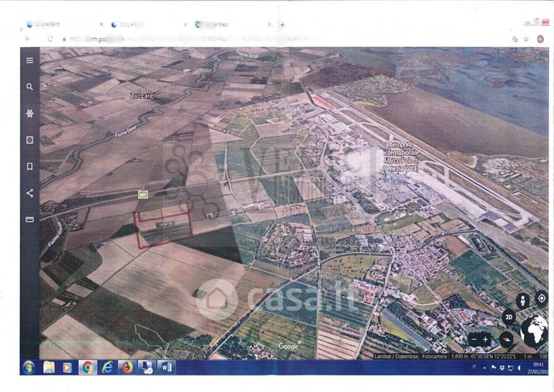Open Voyager ship's wheel icon

[29, 114]
